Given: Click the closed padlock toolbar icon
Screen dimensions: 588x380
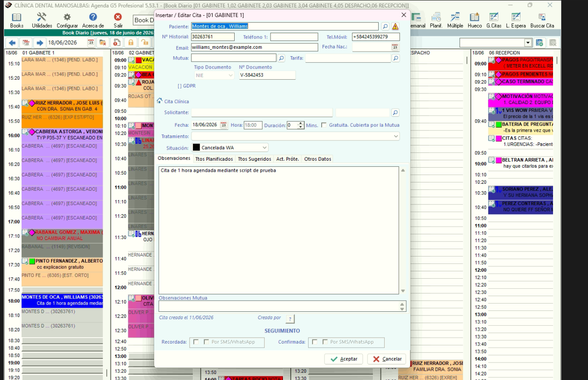Looking at the screenshot, I should (x=131, y=43).
